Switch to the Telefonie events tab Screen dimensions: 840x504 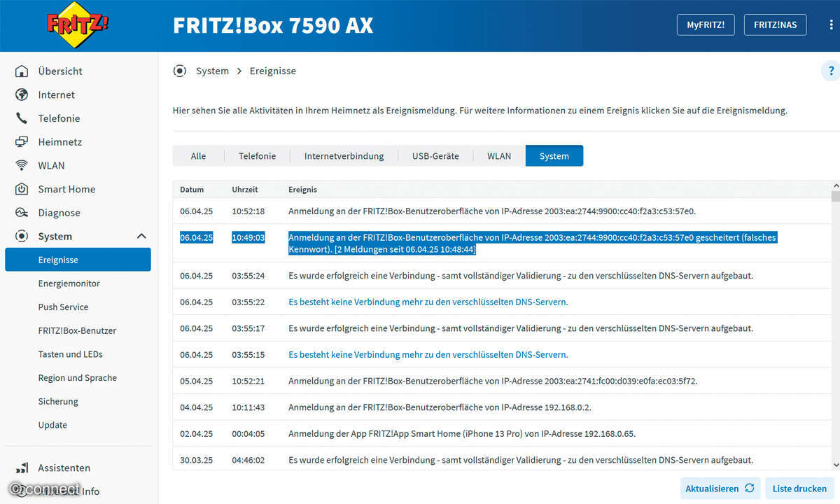257,156
